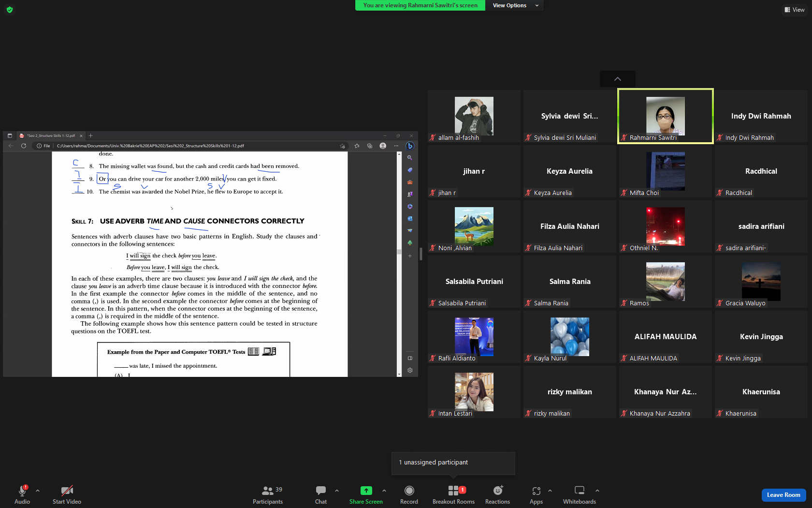Select Rahmarni Sawitri's video thumbnail
The height and width of the screenshot is (508, 812).
pos(666,116)
